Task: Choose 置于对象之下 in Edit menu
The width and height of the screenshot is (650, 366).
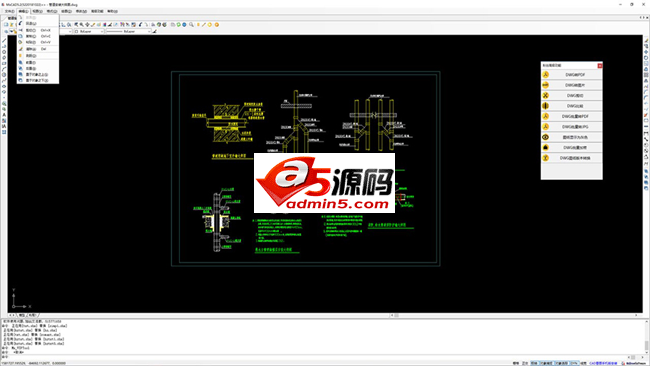Action: coord(38,80)
